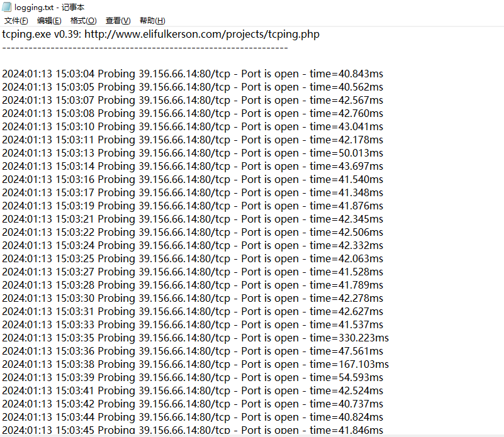Place cursor in the dashed separator line
This screenshot has height=437, width=504.
tap(145, 47)
